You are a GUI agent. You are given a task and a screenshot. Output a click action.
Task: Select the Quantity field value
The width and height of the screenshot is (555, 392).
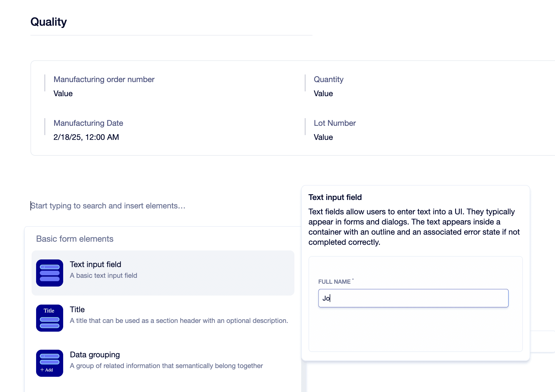(x=323, y=93)
